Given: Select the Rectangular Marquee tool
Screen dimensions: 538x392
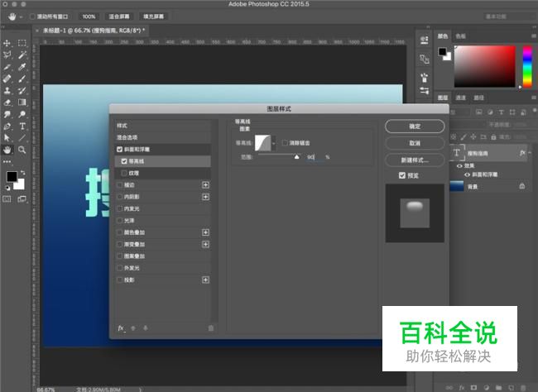Looking at the screenshot, I should click(x=22, y=43).
